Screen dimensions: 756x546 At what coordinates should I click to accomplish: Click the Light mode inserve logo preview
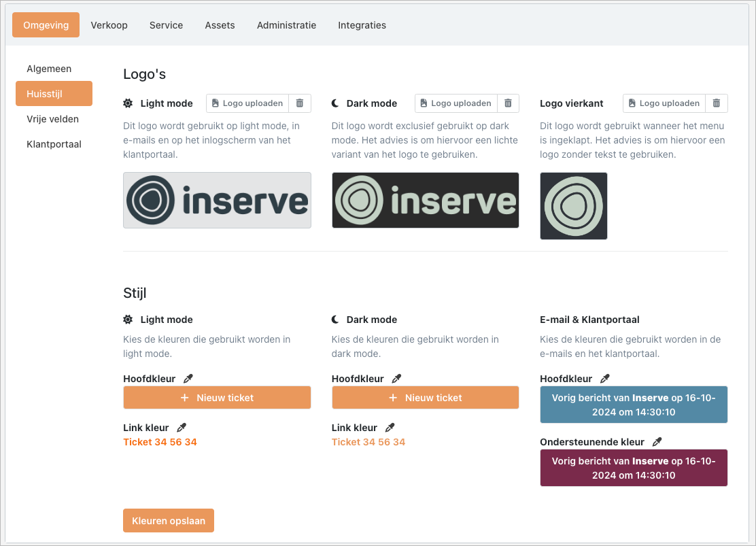[217, 200]
